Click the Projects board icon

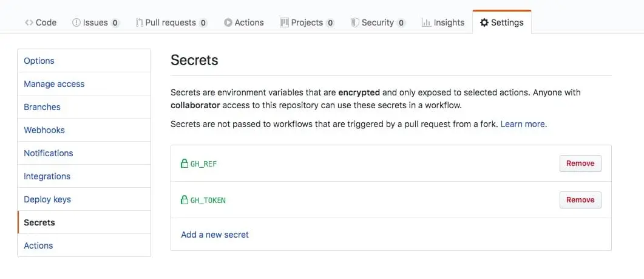pyautogui.click(x=284, y=22)
